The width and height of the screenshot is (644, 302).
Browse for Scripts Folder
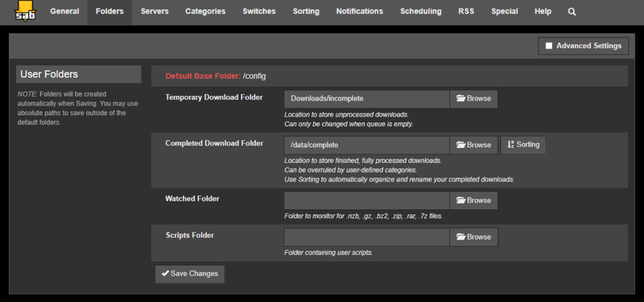click(x=473, y=237)
